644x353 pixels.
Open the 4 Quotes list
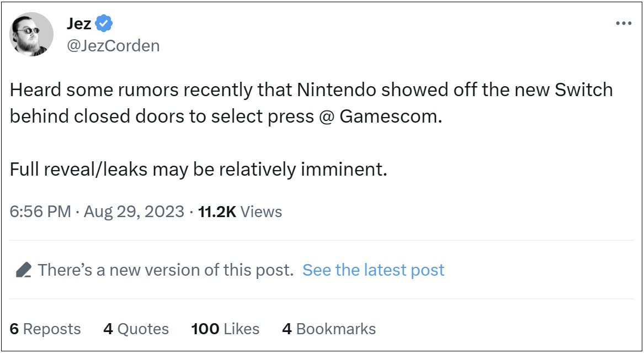click(x=136, y=329)
